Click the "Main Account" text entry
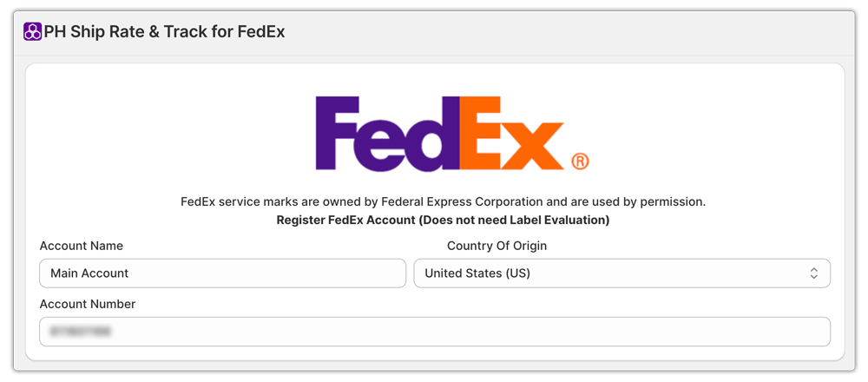 [x=89, y=273]
